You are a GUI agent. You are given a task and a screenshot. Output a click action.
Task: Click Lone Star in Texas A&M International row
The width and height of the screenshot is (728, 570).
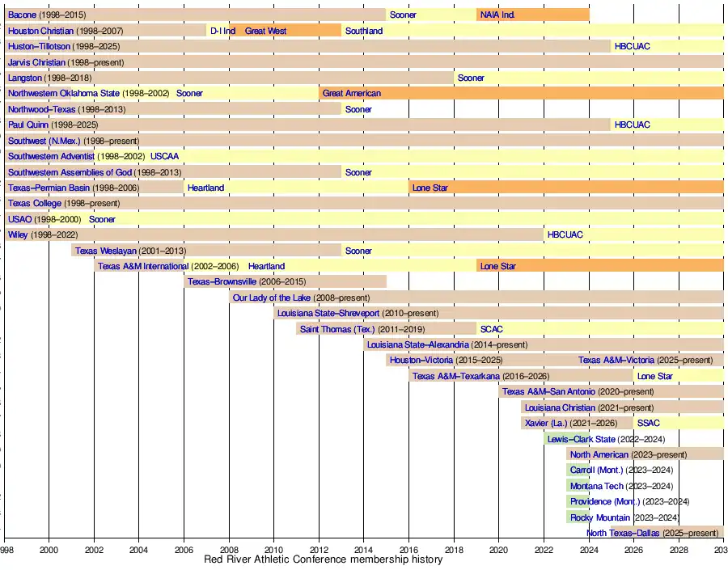pyautogui.click(x=498, y=267)
